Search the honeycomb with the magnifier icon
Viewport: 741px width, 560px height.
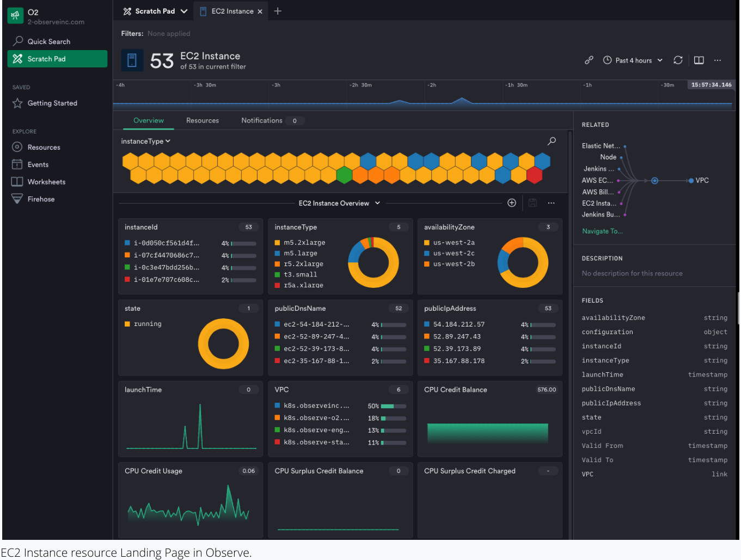pyautogui.click(x=552, y=141)
